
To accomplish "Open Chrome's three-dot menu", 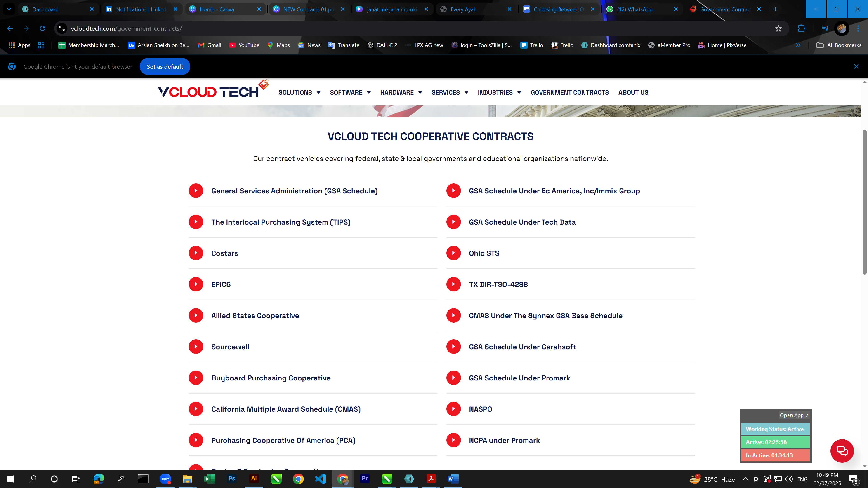I will (x=858, y=29).
